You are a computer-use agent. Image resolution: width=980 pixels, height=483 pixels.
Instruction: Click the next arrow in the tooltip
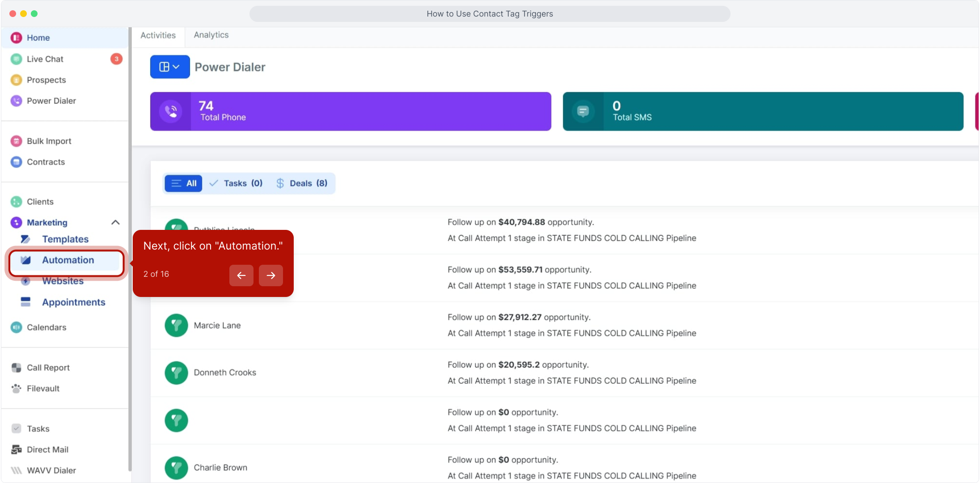coord(270,275)
